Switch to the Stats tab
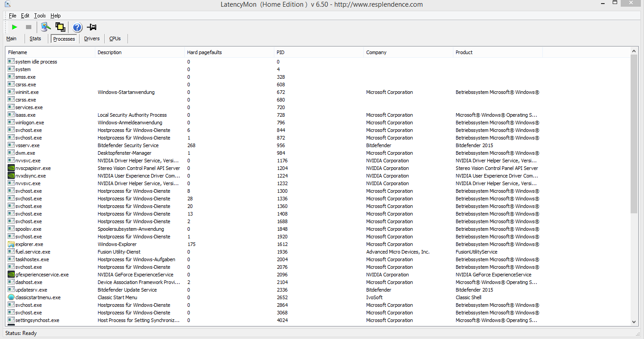The image size is (644, 339). coord(35,38)
